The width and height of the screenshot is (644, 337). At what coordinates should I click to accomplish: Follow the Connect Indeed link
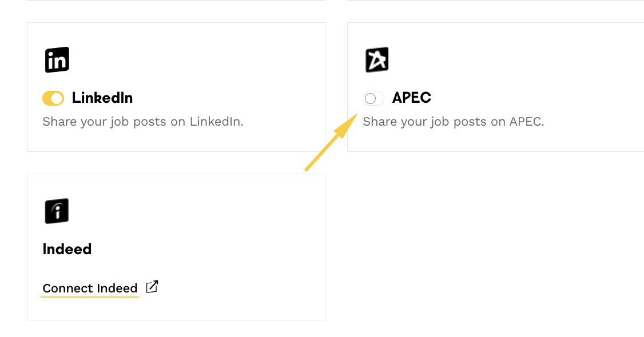[x=90, y=288]
